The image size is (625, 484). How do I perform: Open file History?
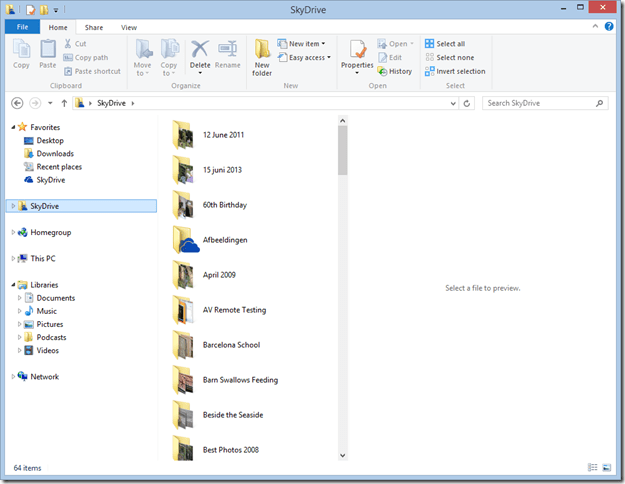point(395,71)
